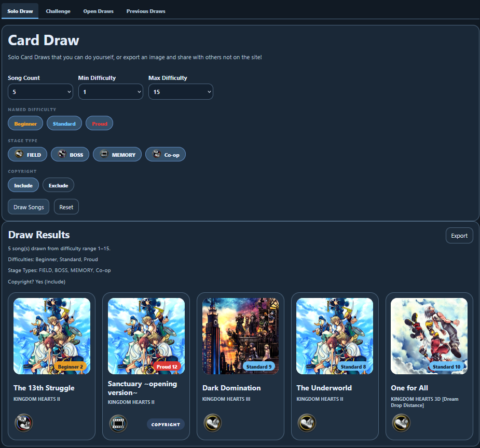Image resolution: width=480 pixels, height=448 pixels.
Task: Click the Co-op stage icon in the filter chip
Action: 157,154
